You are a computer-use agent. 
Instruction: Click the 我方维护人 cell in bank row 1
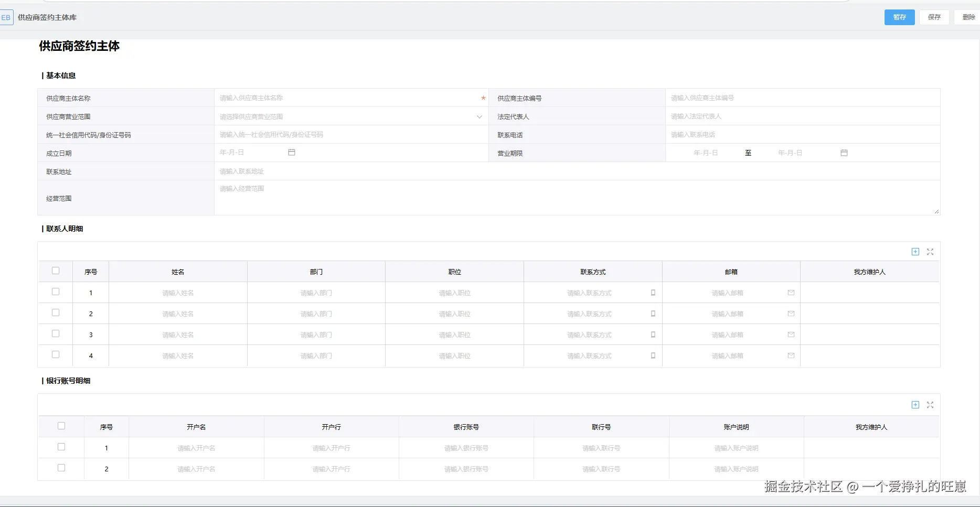pyautogui.click(x=871, y=448)
